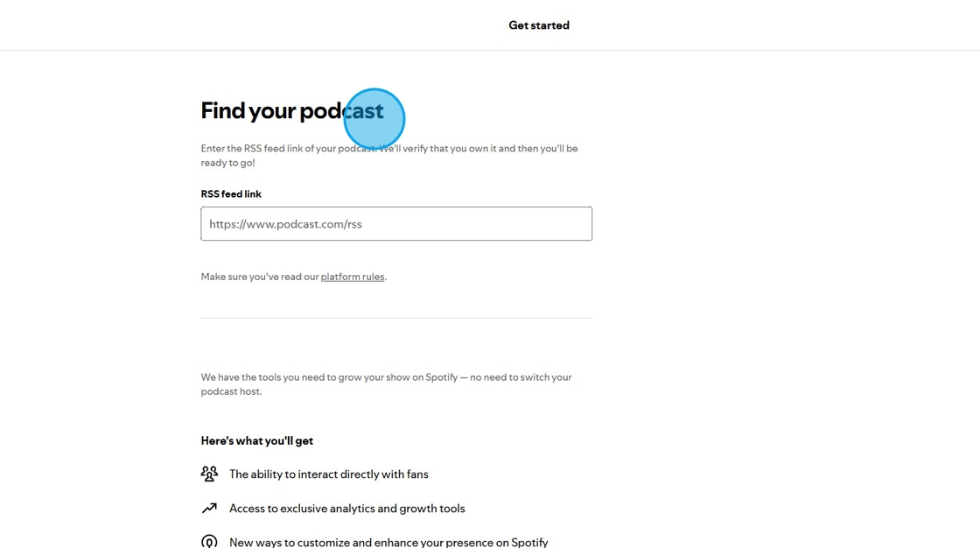Click the word "Spotify" in the tools paragraph
980x548 pixels.
click(441, 377)
